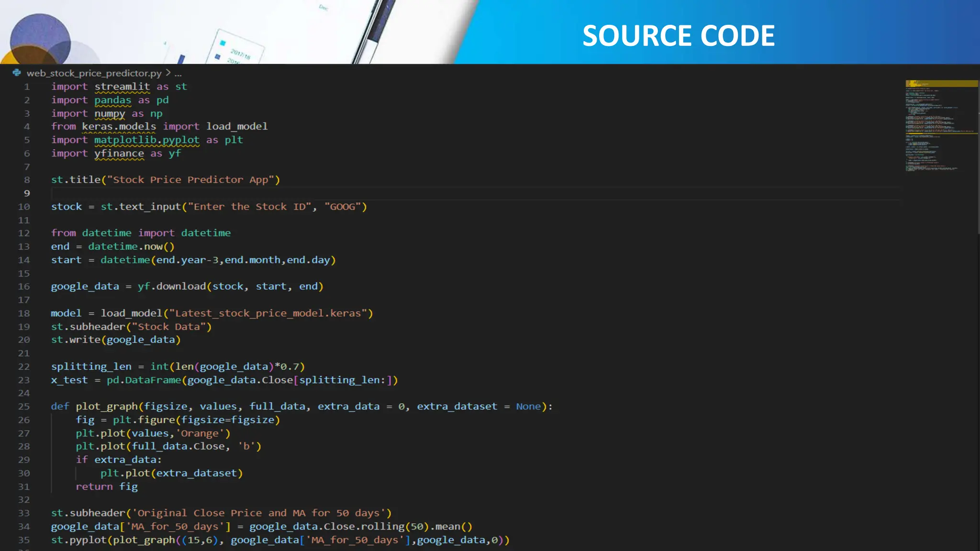Click line number 25 in the gutter

pos(24,407)
